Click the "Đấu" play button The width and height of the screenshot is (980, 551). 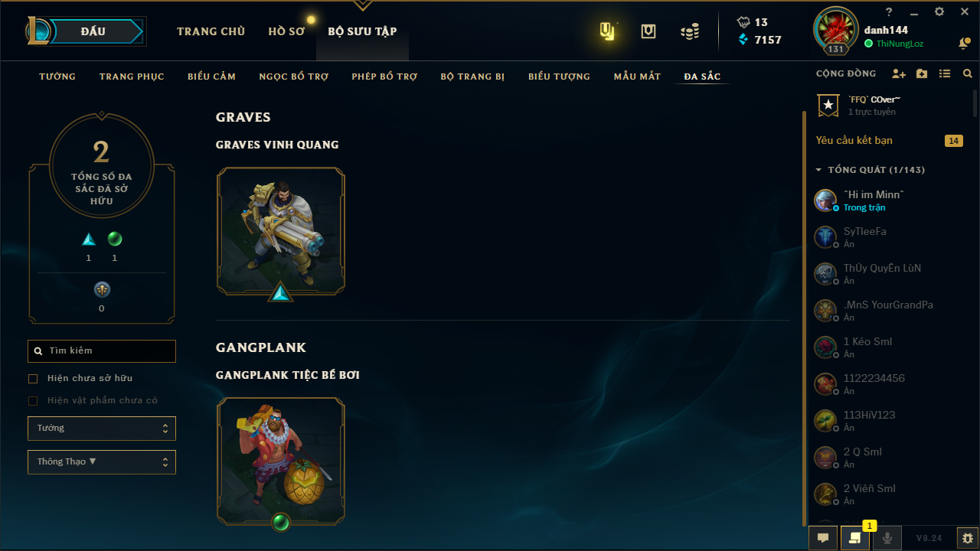[93, 31]
